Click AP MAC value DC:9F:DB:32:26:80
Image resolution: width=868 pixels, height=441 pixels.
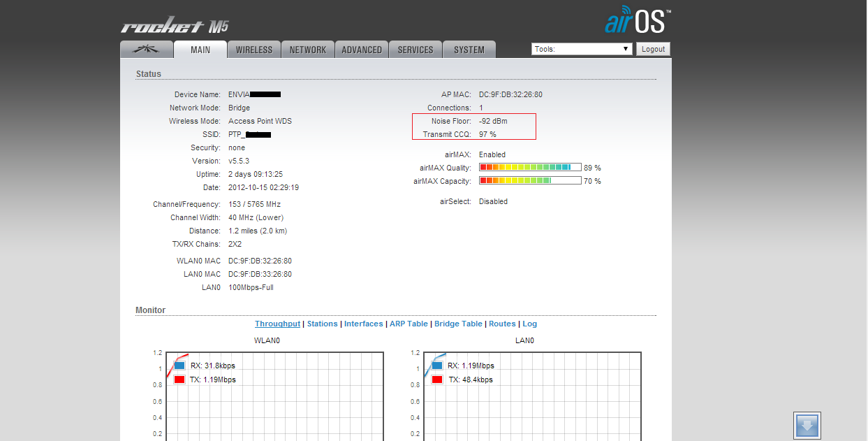[x=510, y=94]
